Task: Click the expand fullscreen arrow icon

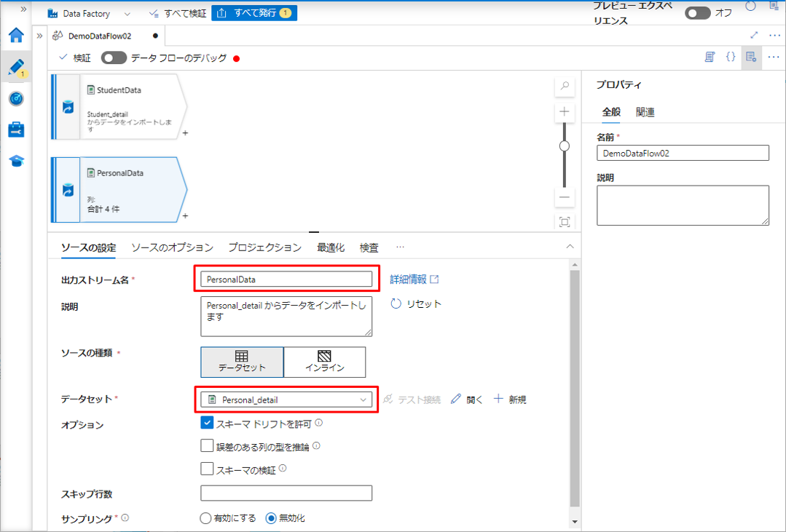Action: click(x=754, y=35)
